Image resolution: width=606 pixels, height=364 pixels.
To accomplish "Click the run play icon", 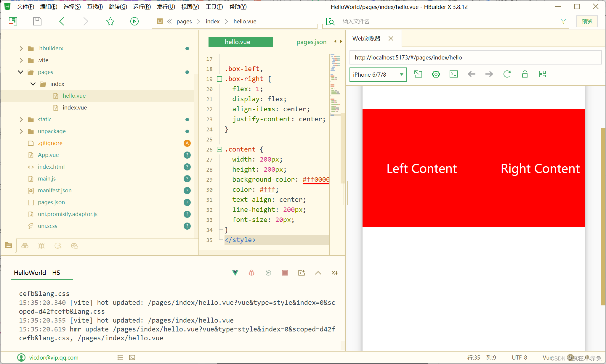I will pos(134,21).
